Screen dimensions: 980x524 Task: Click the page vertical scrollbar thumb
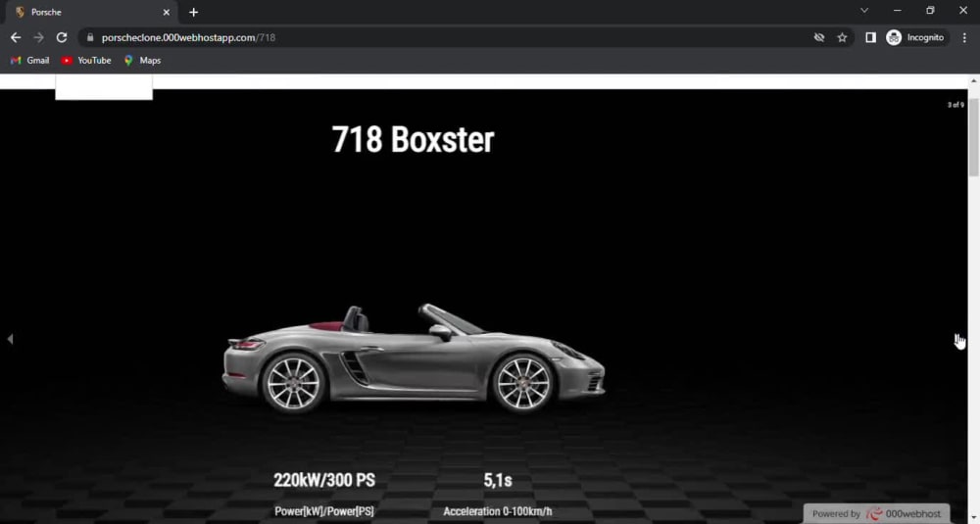[974, 135]
